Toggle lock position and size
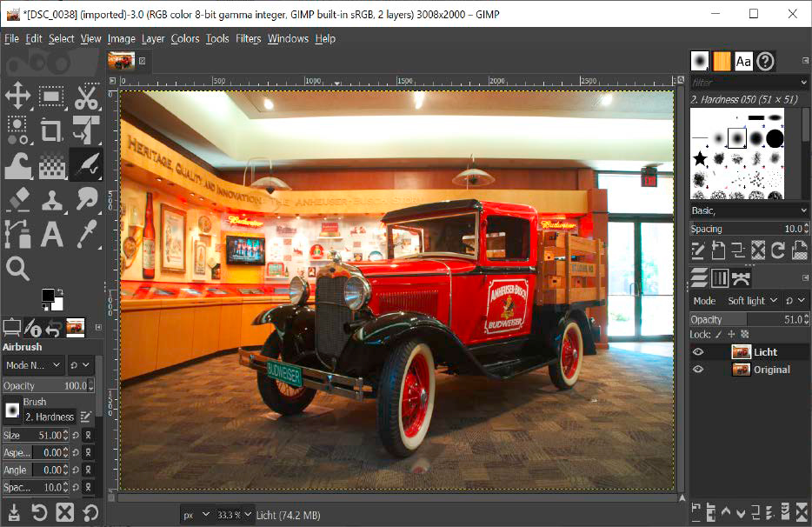 coord(731,335)
